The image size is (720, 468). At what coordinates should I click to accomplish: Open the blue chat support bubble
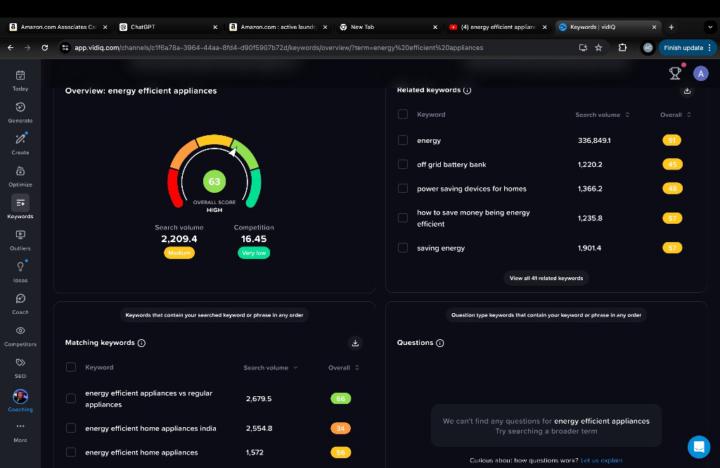pyautogui.click(x=698, y=446)
